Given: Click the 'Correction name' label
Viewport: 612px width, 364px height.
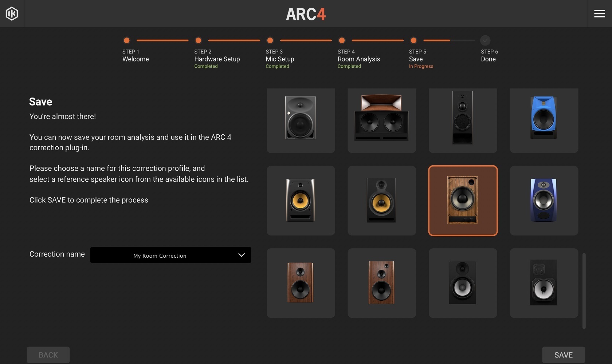Looking at the screenshot, I should [57, 254].
